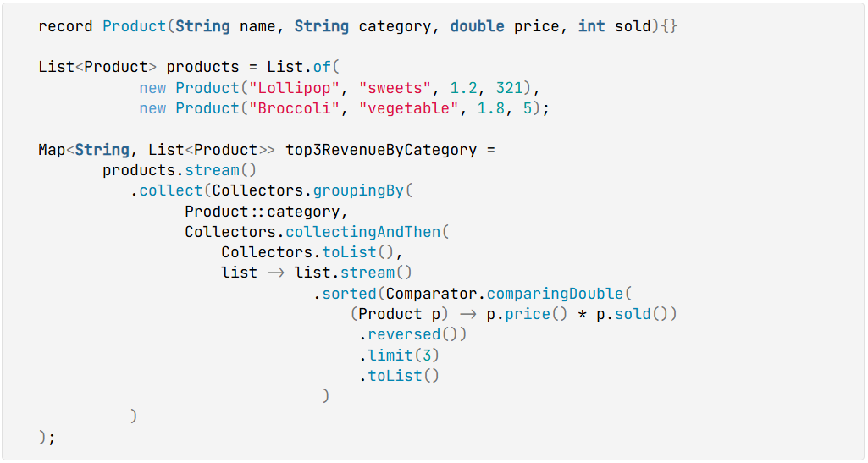Click the sorted method name
The width and height of the screenshot is (868, 463).
click(x=349, y=294)
